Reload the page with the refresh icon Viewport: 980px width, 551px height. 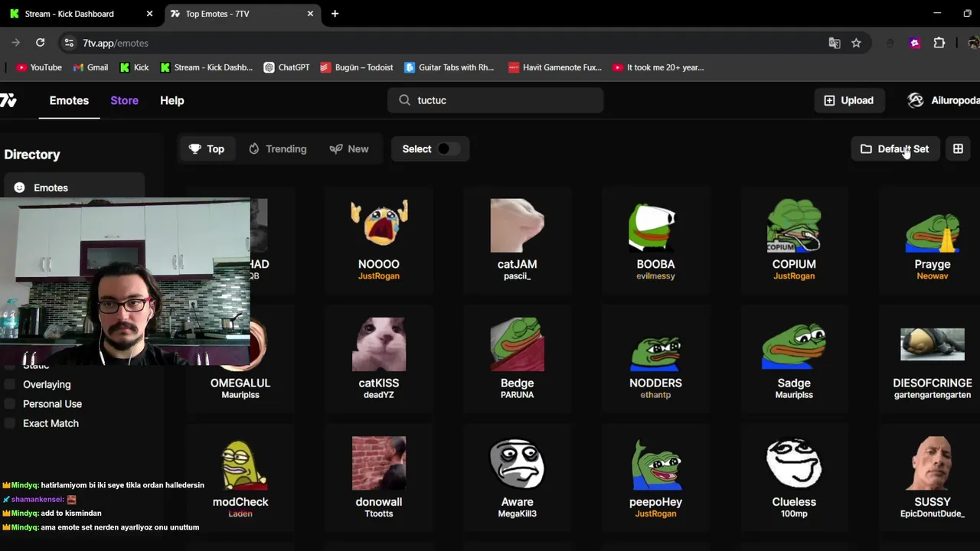pyautogui.click(x=40, y=43)
